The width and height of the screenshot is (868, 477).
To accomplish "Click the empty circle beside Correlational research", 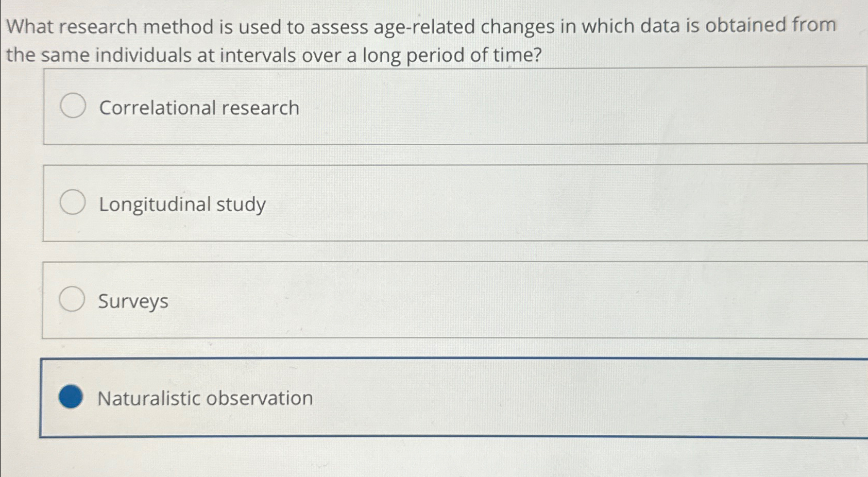I will tap(73, 107).
